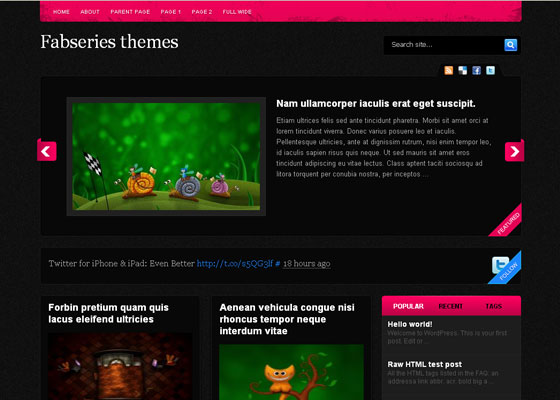Click the 18 hours ago timestamp
The width and height of the screenshot is (560, 400).
pyautogui.click(x=307, y=264)
